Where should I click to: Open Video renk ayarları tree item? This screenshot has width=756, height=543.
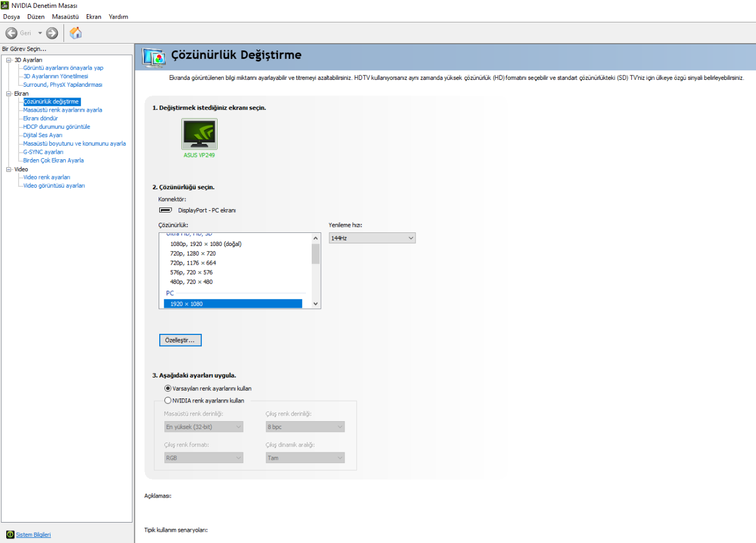point(46,177)
